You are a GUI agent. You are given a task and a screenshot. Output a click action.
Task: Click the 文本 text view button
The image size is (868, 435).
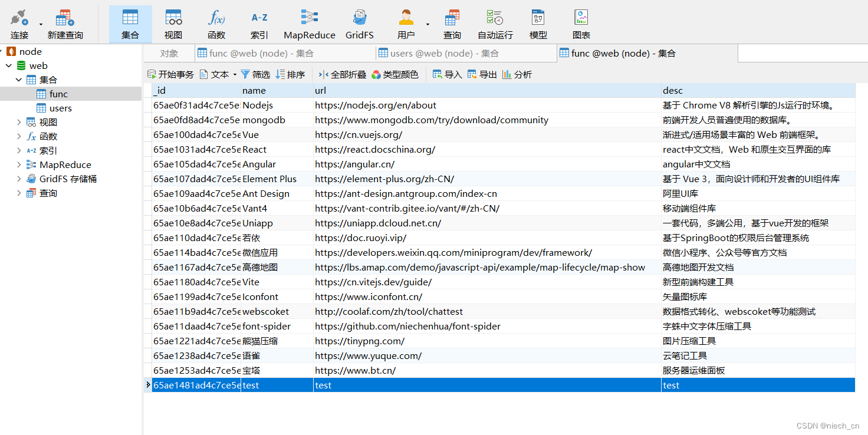(214, 74)
